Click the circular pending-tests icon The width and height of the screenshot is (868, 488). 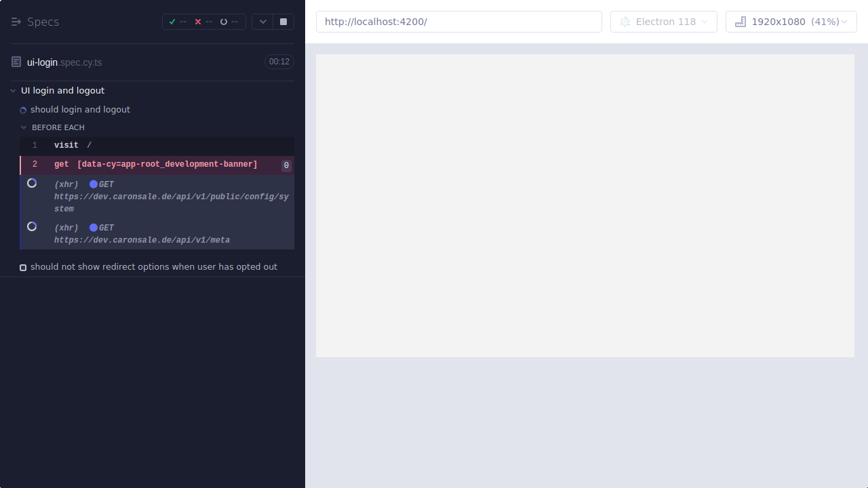click(224, 21)
